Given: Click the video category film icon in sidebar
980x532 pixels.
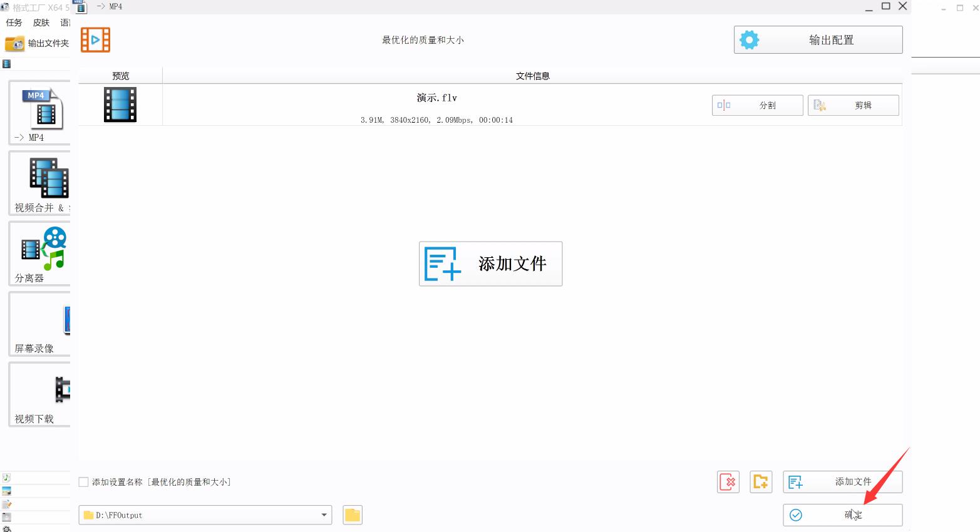Looking at the screenshot, I should [x=7, y=64].
